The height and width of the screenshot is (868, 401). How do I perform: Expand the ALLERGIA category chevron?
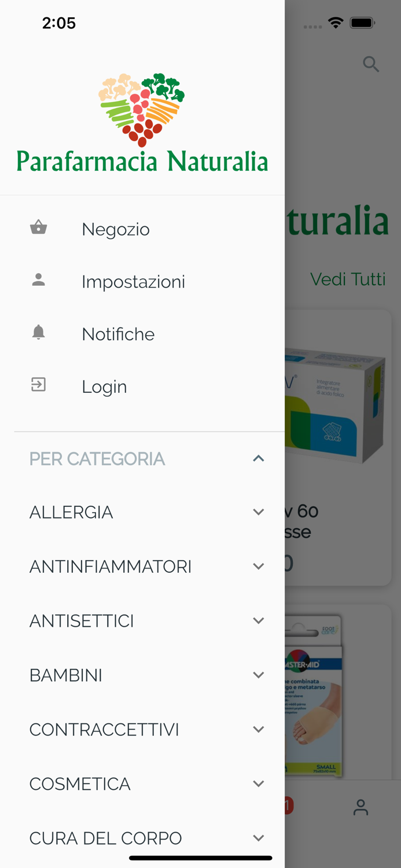[x=258, y=512]
